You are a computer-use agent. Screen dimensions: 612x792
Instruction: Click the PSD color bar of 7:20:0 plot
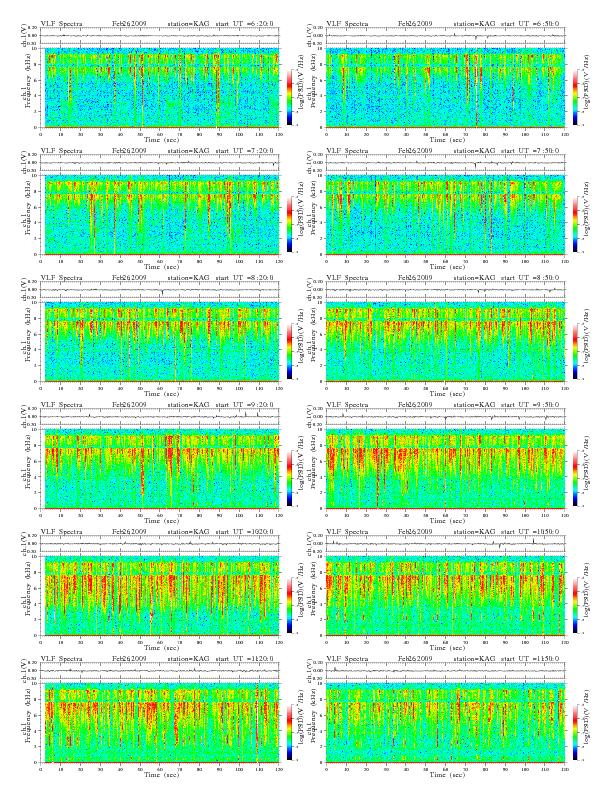click(x=289, y=224)
